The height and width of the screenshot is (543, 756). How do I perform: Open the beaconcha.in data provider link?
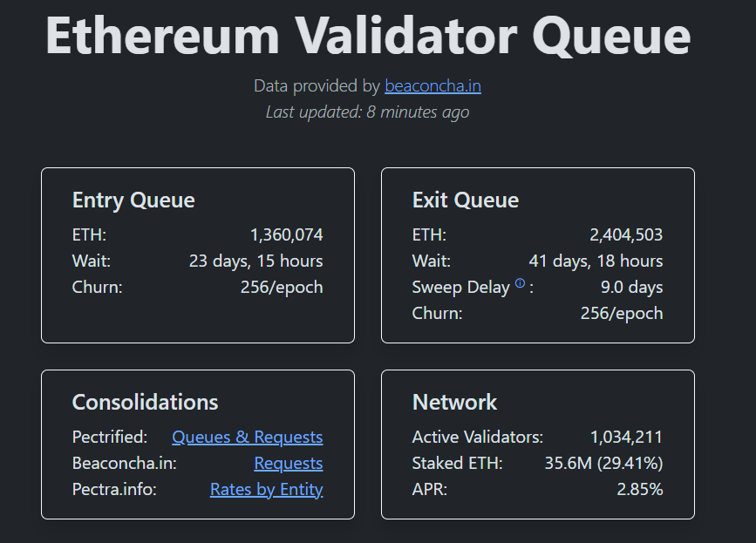click(432, 86)
